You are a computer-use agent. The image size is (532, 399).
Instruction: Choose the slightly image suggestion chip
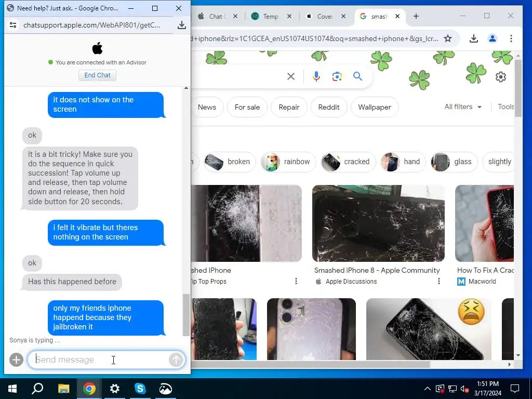point(499,162)
